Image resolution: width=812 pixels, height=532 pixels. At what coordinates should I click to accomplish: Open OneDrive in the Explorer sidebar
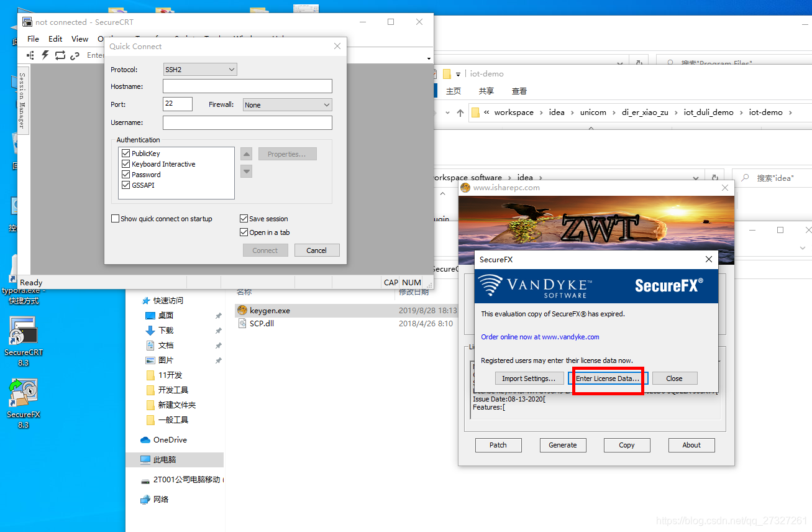point(164,439)
